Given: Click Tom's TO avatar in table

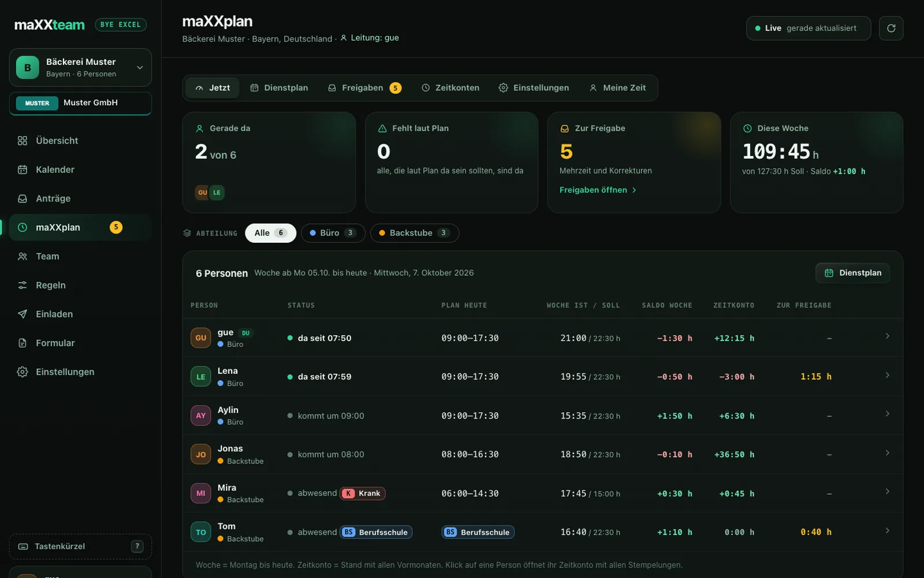Looking at the screenshot, I should pos(200,532).
